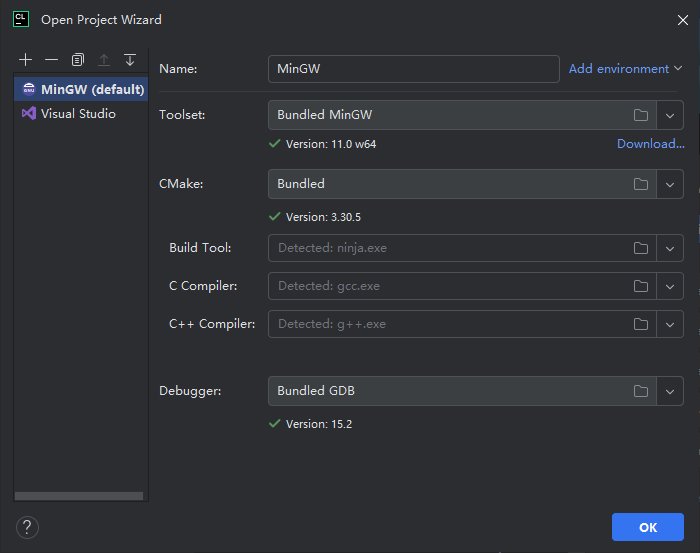The image size is (700, 553).
Task: Click the Open Project Wizard title
Action: [101, 20]
